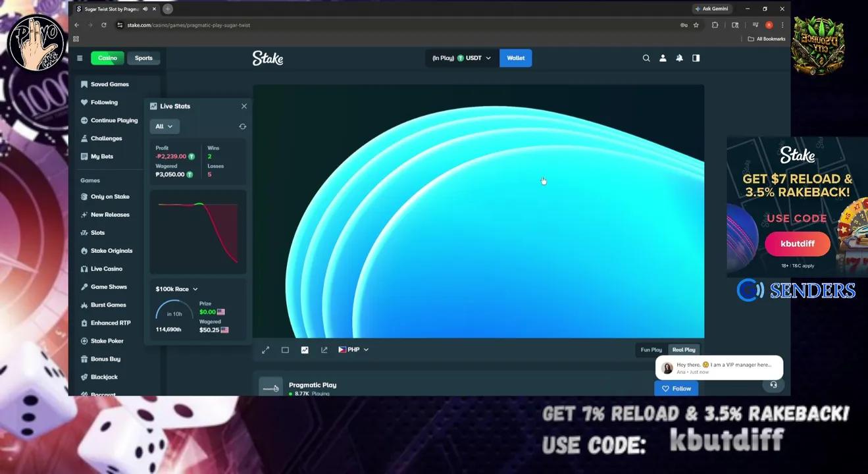
Task: Activate theater mode for the game view
Action: coord(285,350)
